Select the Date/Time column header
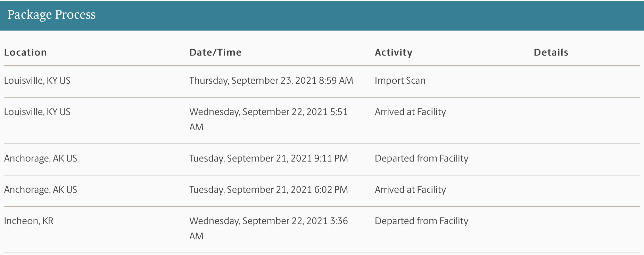 (215, 52)
